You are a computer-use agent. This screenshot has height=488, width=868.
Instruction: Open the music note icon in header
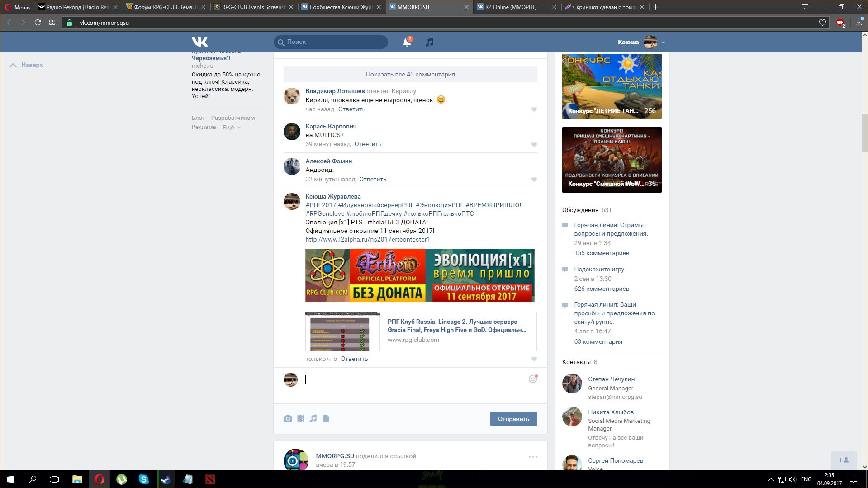pyautogui.click(x=429, y=42)
